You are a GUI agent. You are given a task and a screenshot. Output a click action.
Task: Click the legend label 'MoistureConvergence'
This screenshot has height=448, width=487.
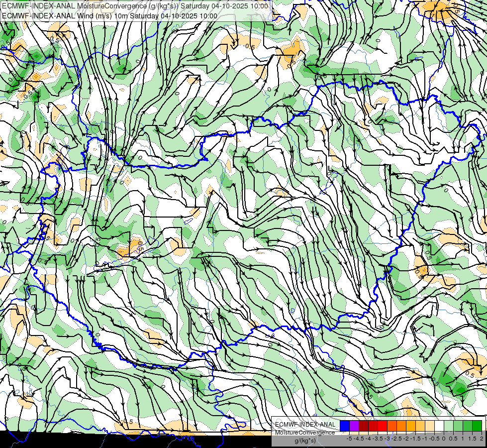[x=305, y=433]
